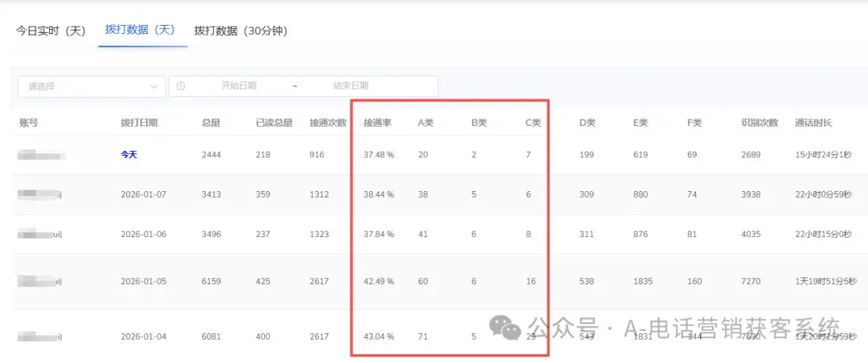Click the 通话时长 column header
868x363 pixels.
pyautogui.click(x=813, y=123)
